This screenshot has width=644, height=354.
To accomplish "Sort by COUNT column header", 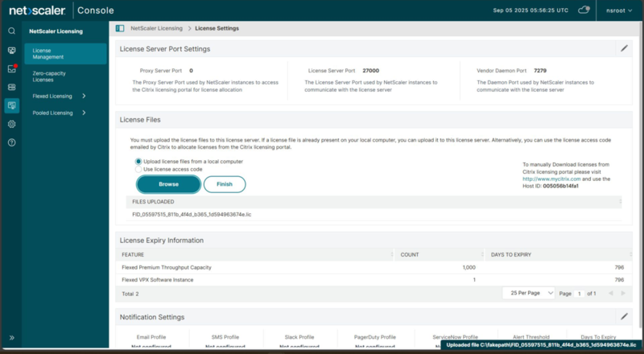I will point(440,254).
